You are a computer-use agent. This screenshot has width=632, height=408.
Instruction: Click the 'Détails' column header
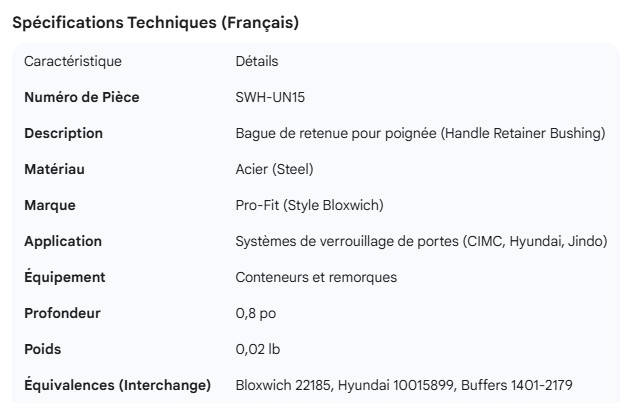(x=257, y=62)
